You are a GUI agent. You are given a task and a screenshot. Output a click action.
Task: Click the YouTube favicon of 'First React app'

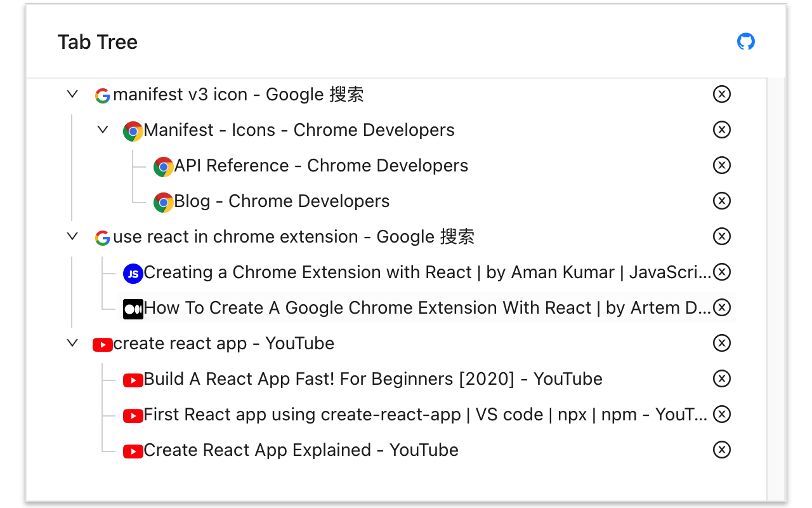(x=133, y=415)
